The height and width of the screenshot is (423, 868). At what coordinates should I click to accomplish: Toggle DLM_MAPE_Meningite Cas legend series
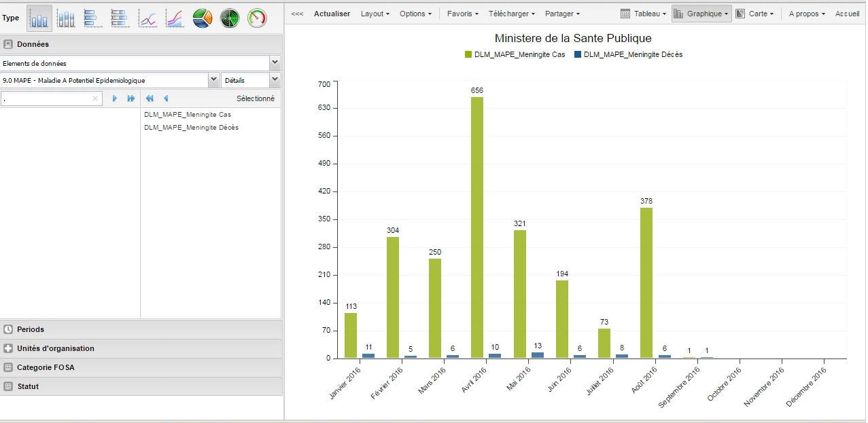click(x=515, y=54)
